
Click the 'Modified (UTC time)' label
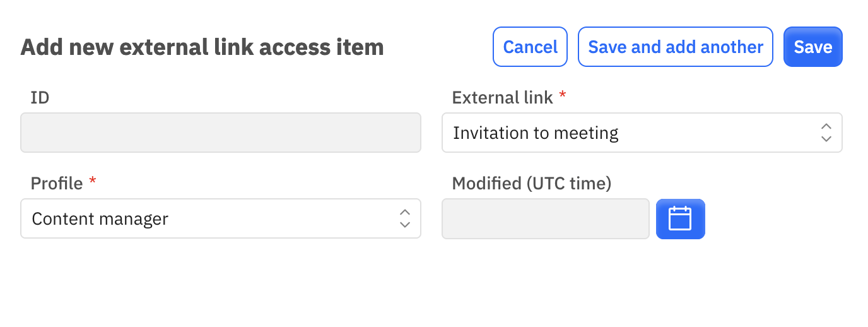[532, 184]
